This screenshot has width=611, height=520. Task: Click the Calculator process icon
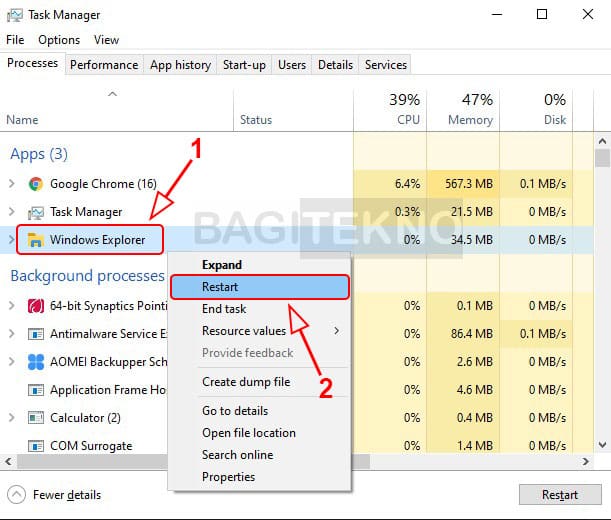[36, 418]
